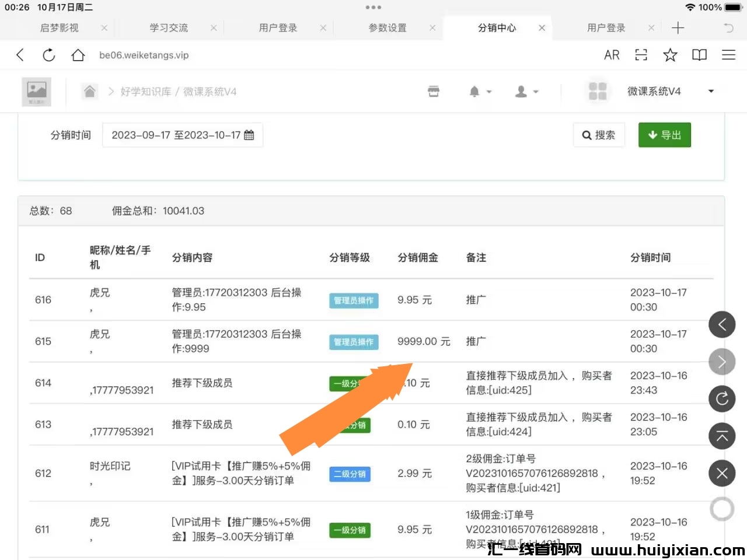
Task: Bookmark page with star icon
Action: tap(670, 55)
